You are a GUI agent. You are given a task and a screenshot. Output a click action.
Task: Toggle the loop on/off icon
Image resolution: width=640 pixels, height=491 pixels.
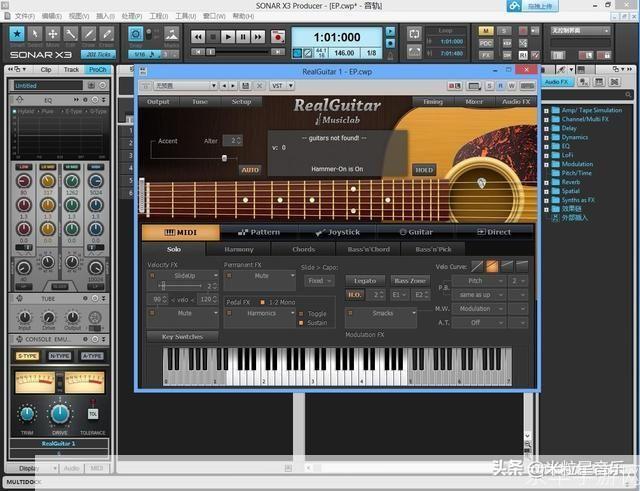(414, 34)
